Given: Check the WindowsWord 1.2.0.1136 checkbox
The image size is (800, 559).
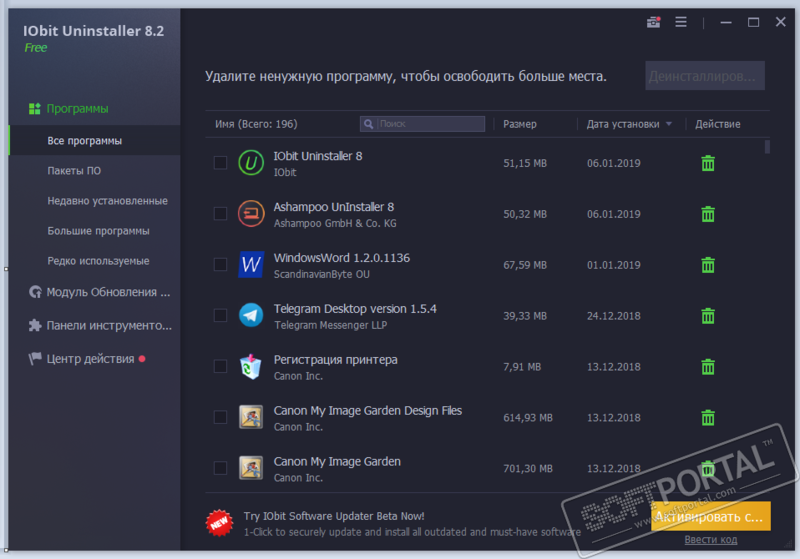Looking at the screenshot, I should (x=220, y=265).
